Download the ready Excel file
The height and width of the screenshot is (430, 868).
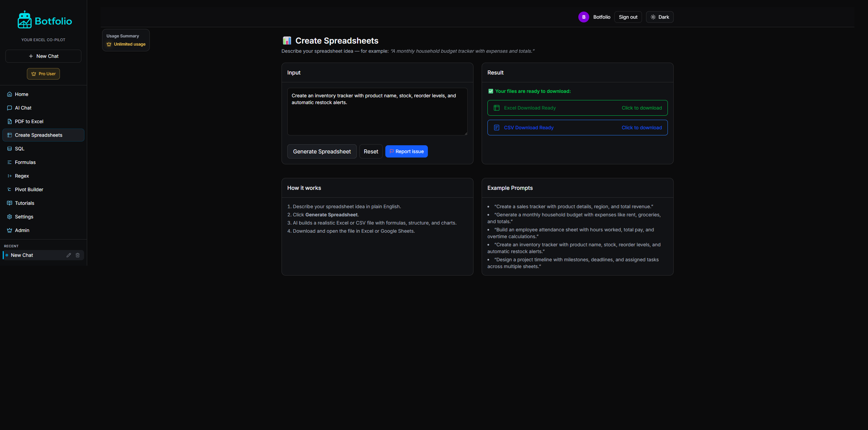coord(577,108)
